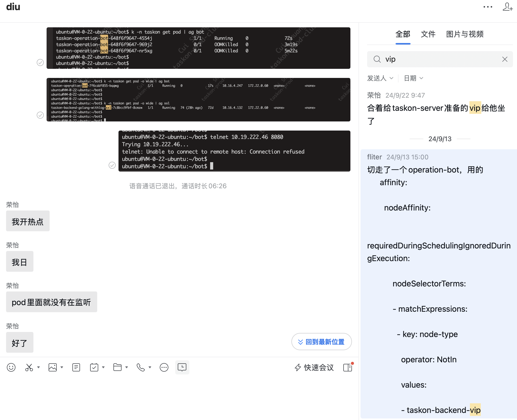The image size is (517, 420).
Task: Start a 快速会议 quick meeting
Action: click(x=314, y=367)
